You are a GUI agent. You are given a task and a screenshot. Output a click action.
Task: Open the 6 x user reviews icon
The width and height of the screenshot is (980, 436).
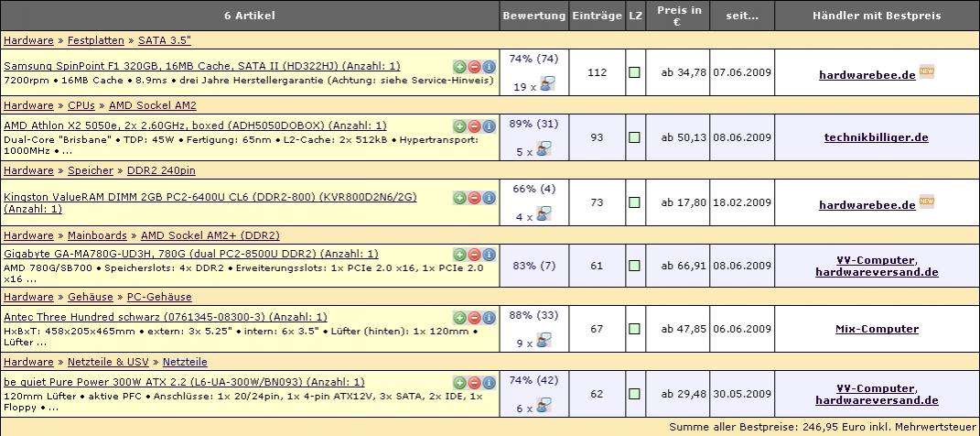pyautogui.click(x=544, y=406)
